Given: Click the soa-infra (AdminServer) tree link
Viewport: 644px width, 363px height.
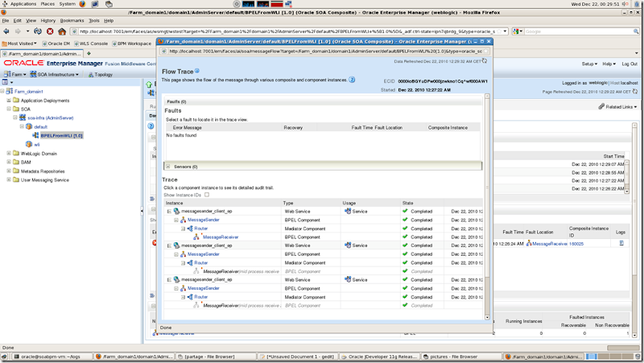Looking at the screenshot, I should click(x=51, y=118).
